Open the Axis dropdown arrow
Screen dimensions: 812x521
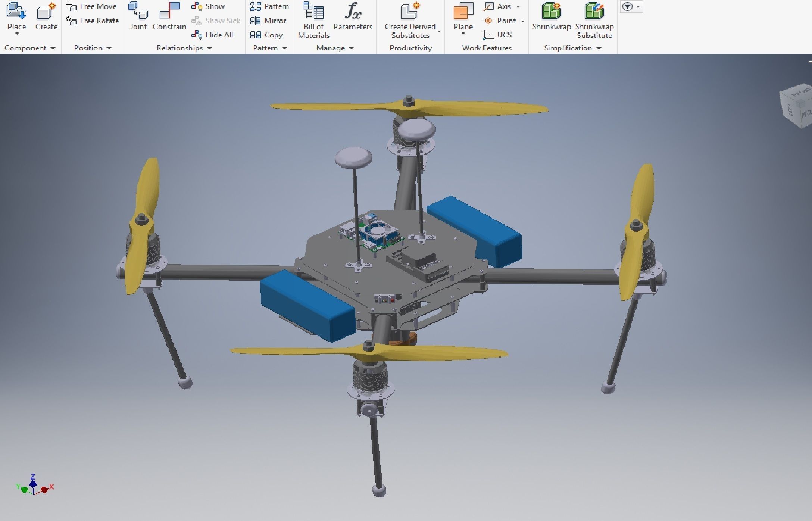[518, 7]
